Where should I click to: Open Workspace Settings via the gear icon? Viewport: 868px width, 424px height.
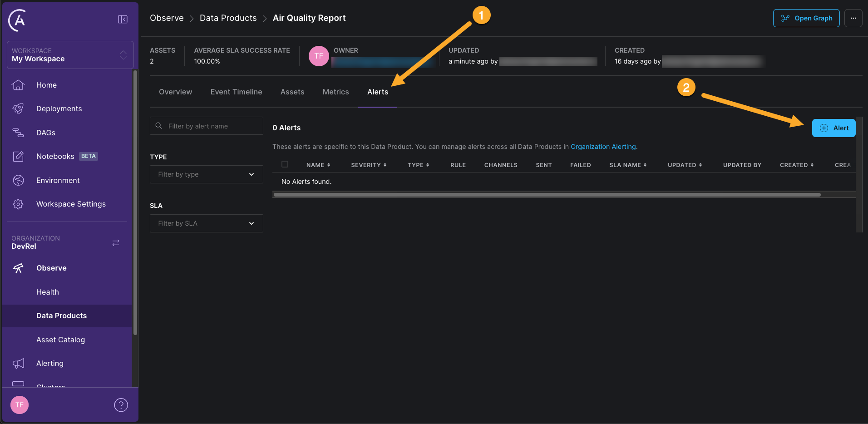[18, 204]
